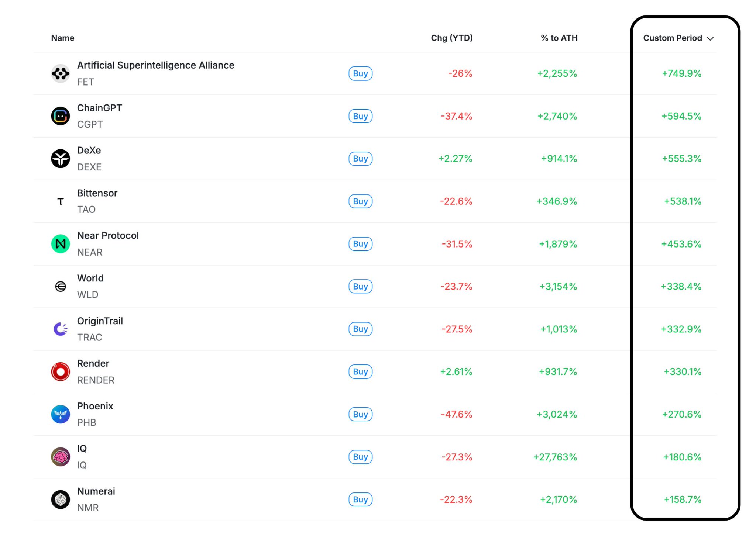Buy Near Protocol via its Buy button
Viewport: 756px width, 536px height.
(x=360, y=244)
